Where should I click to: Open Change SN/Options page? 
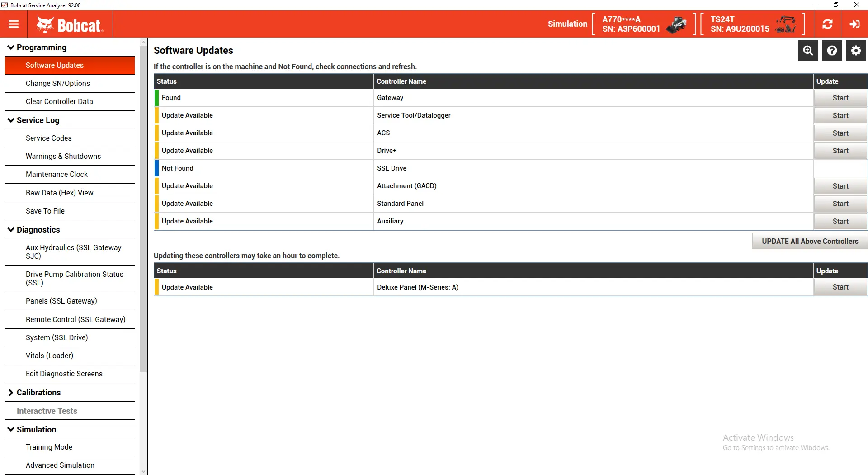coord(70,83)
